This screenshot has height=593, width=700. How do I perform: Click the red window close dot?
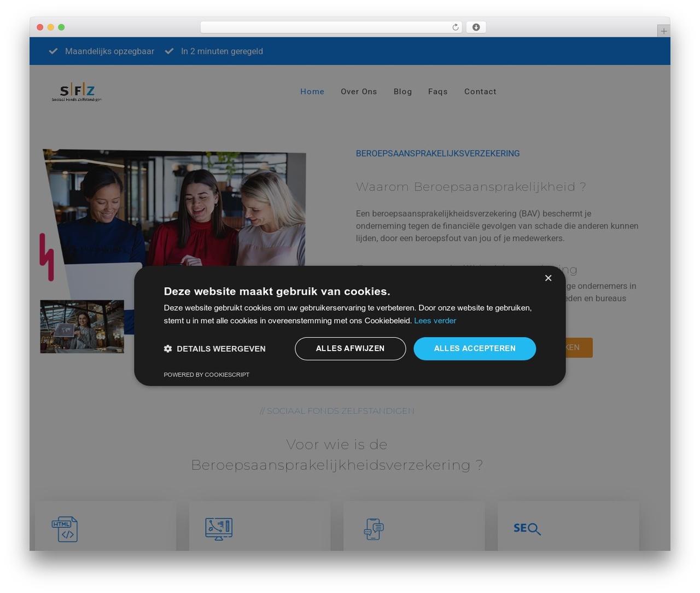40,27
